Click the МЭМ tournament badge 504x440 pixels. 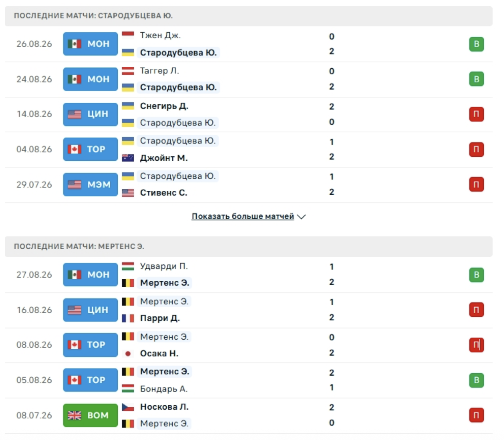(x=90, y=184)
